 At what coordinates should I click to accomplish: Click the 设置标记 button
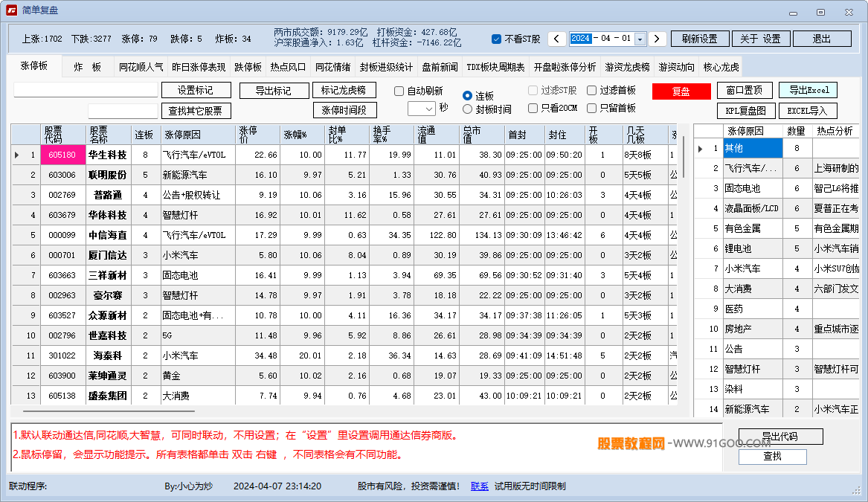pos(195,90)
